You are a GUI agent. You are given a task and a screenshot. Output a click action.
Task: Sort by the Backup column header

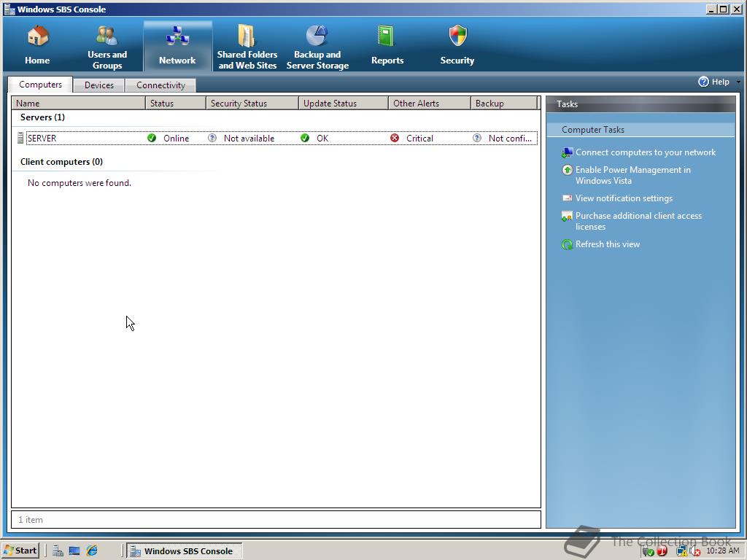click(504, 104)
